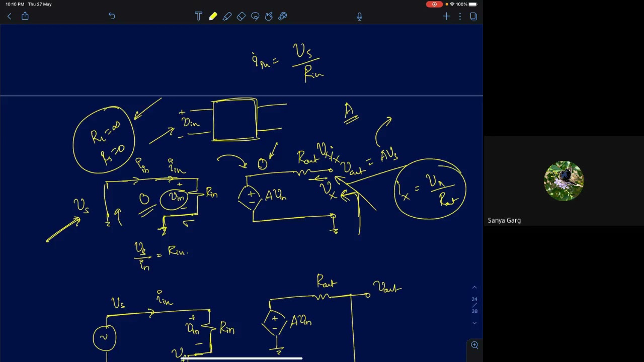Select Sanya Garg's participant avatar
The image size is (644, 362).
click(564, 180)
